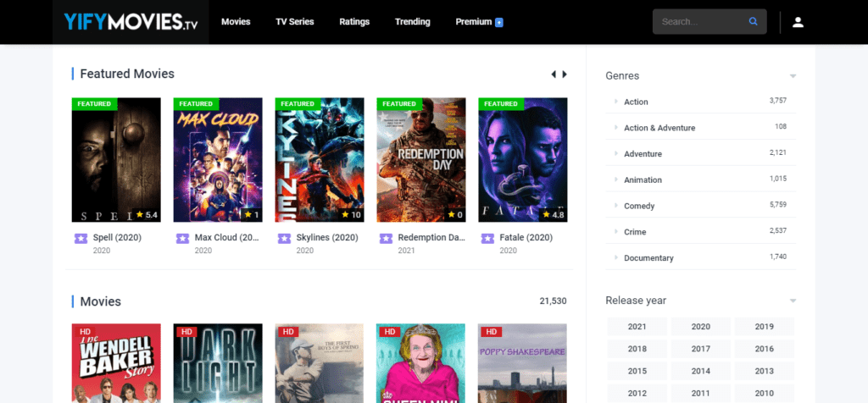Click the star rating 10 on Skylines poster
This screenshot has height=403, width=868.
(x=351, y=214)
